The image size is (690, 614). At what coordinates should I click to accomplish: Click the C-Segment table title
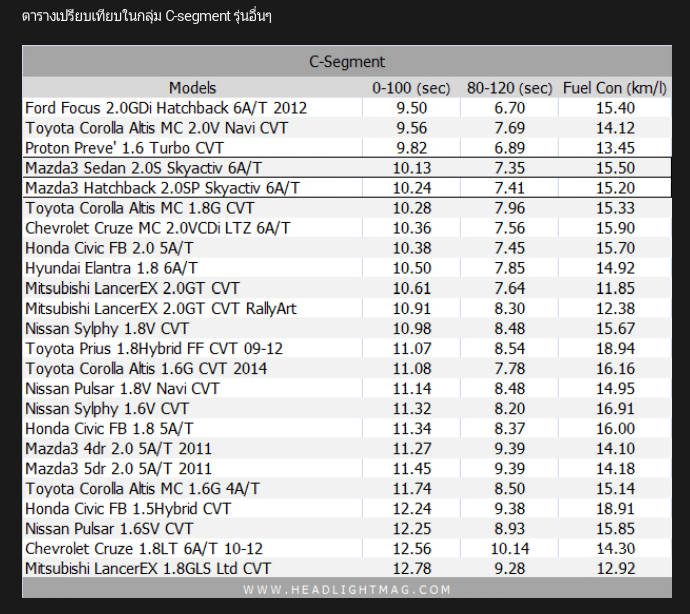pos(347,62)
